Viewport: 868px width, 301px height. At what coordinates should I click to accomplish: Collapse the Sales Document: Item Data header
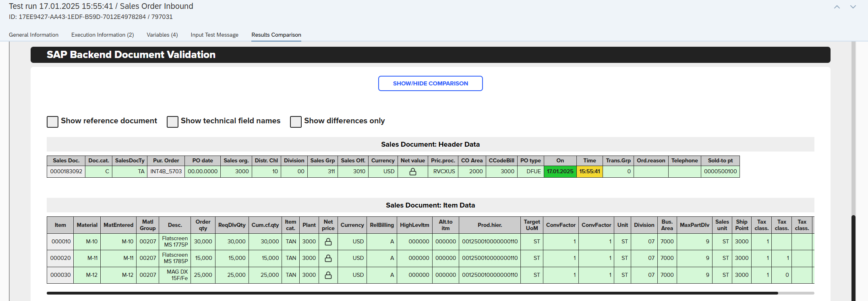[x=430, y=205]
